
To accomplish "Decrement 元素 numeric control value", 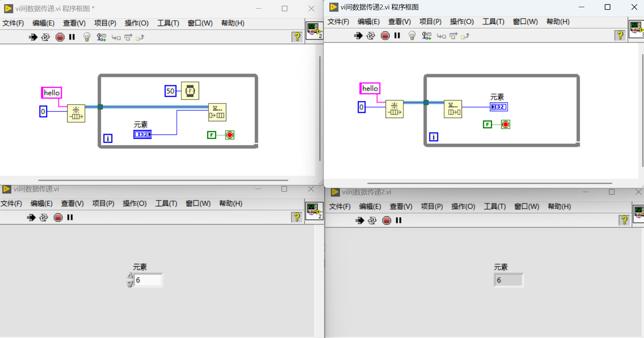I will (130, 284).
